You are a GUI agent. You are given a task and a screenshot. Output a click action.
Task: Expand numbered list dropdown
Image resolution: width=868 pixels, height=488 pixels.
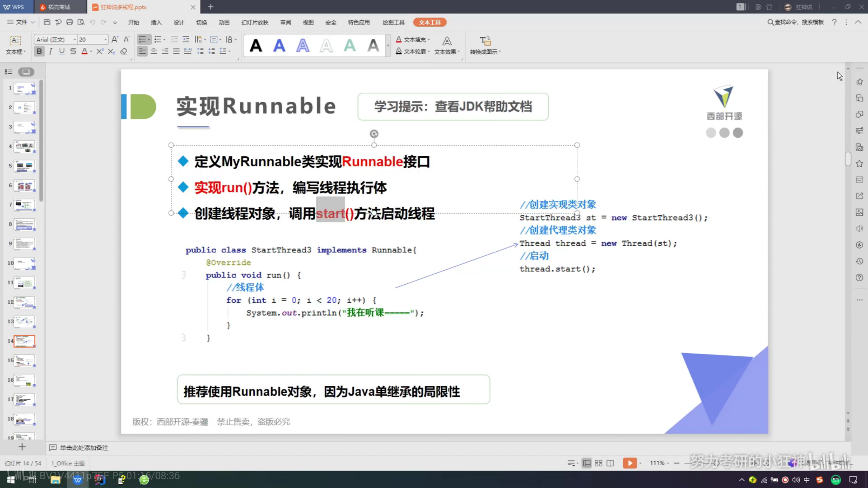coord(164,40)
